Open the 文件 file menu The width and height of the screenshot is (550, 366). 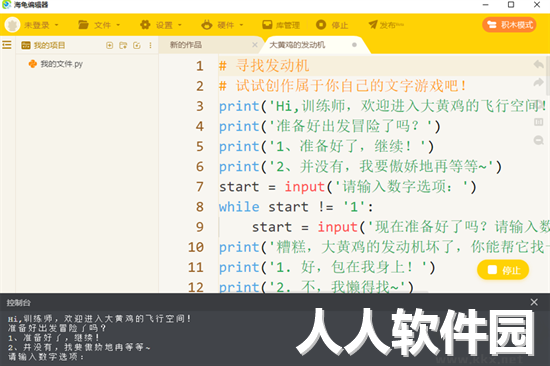(95, 25)
